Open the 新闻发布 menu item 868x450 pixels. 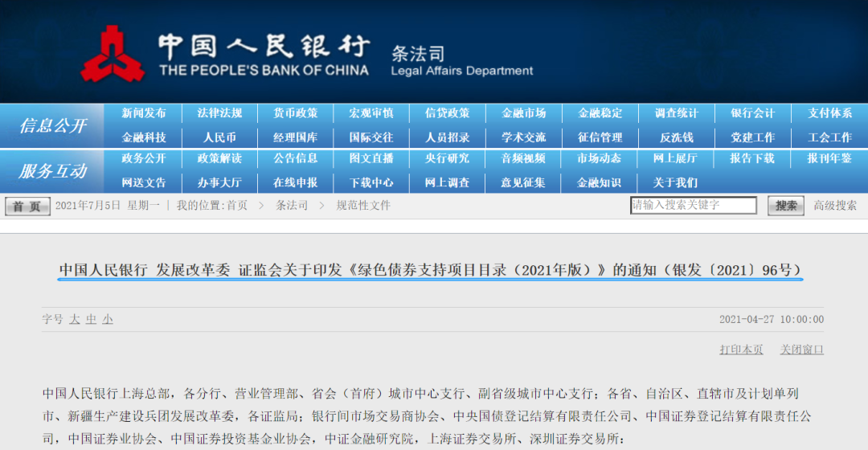[x=144, y=113]
